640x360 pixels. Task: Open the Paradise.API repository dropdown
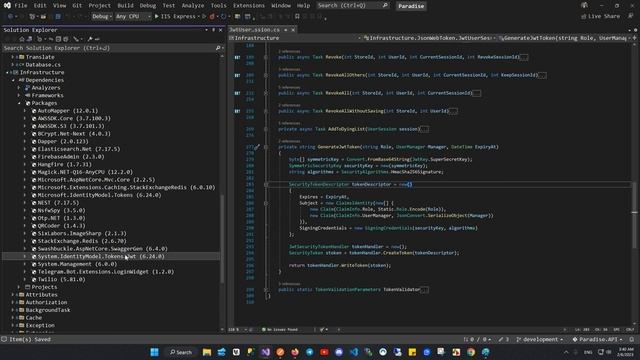pos(597,339)
